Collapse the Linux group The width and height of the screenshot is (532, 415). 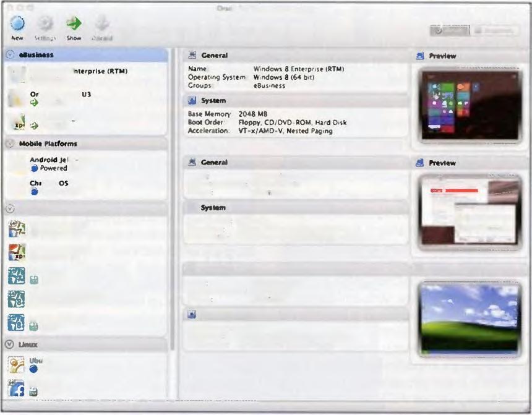pos(9,344)
